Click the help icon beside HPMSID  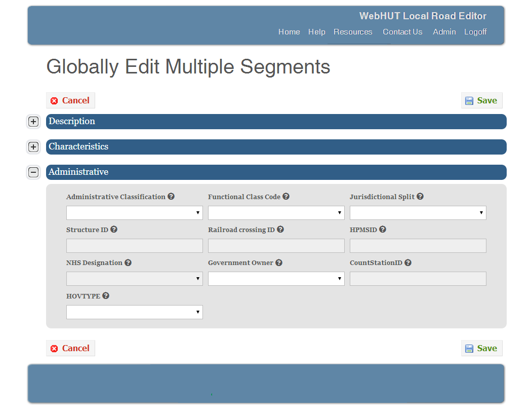tap(383, 229)
